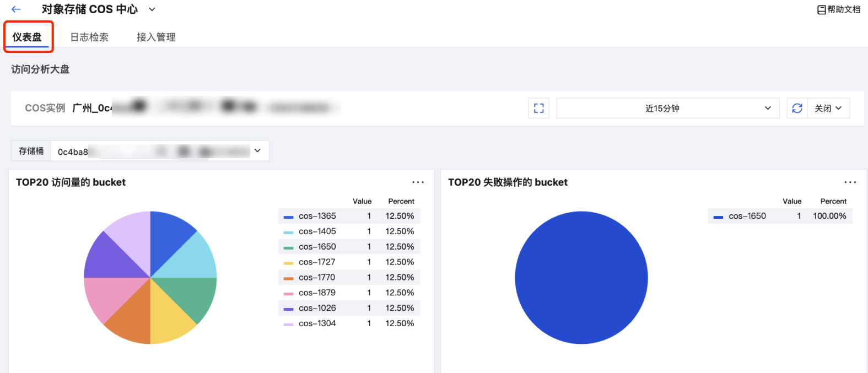Toggle cos-1365 legend entry
The image size is (868, 373).
(317, 216)
